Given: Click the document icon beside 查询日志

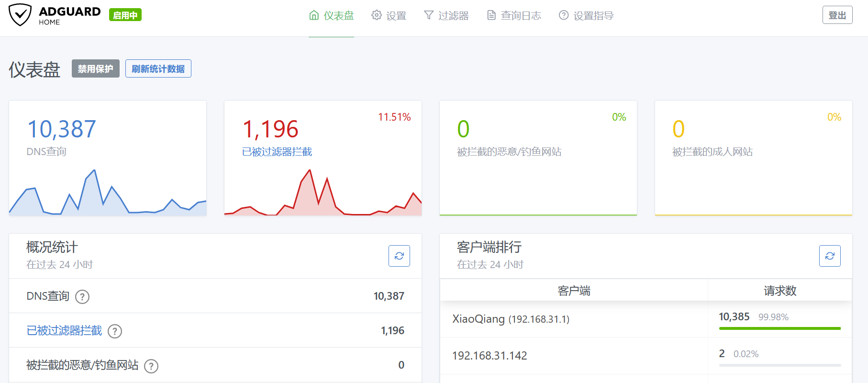Looking at the screenshot, I should pos(491,15).
